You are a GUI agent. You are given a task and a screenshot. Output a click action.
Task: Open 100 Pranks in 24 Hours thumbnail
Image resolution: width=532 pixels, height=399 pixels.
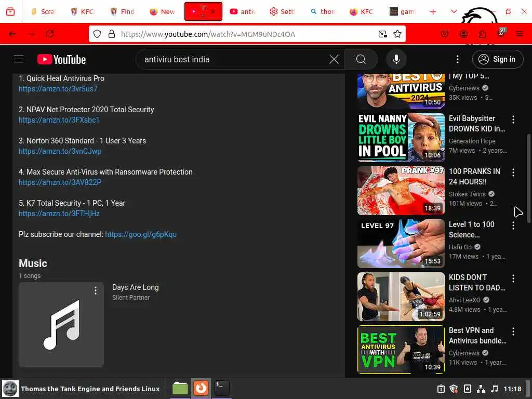click(x=401, y=191)
